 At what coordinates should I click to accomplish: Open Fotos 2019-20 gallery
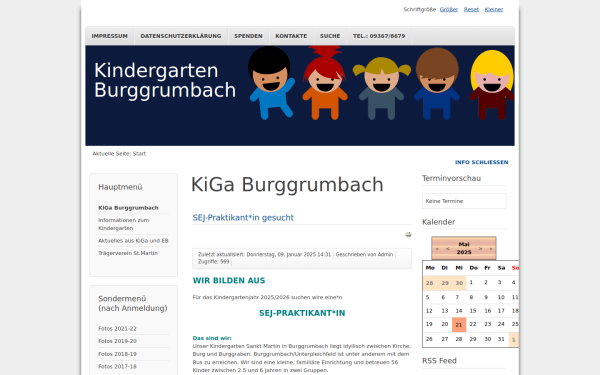pyautogui.click(x=117, y=341)
